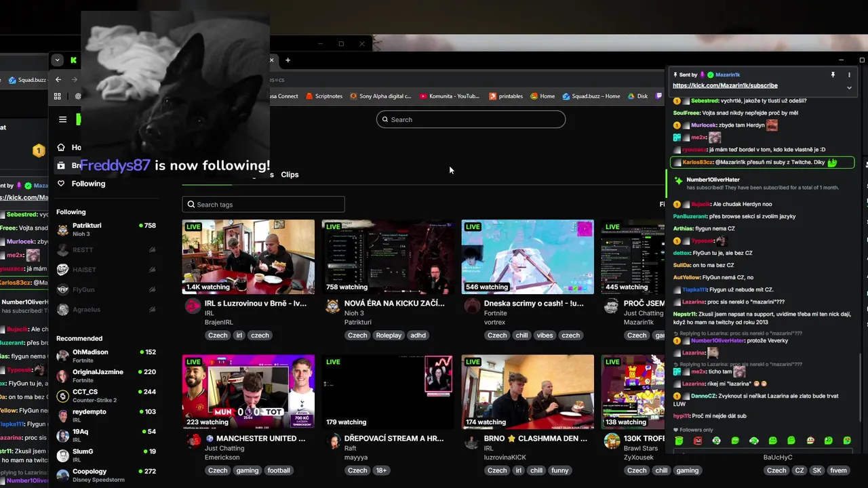The width and height of the screenshot is (868, 488).
Task: Open the IRL s Luzrovinou v Brně thumbnail
Action: click(x=248, y=257)
